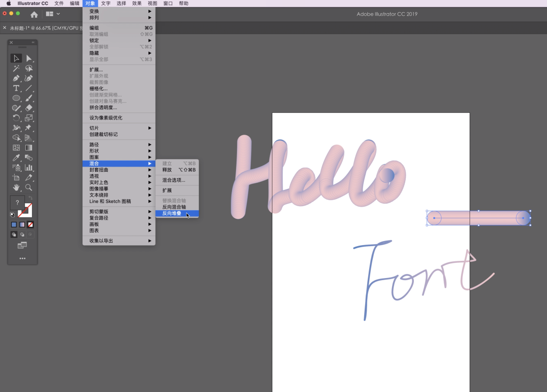Open the 效果 menu in menu bar
This screenshot has width=547, height=392.
point(137,4)
